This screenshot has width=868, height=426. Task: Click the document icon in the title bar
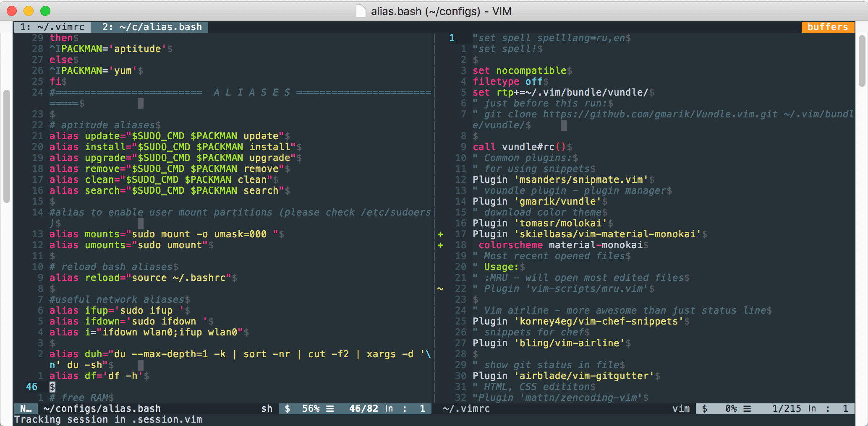(x=361, y=11)
